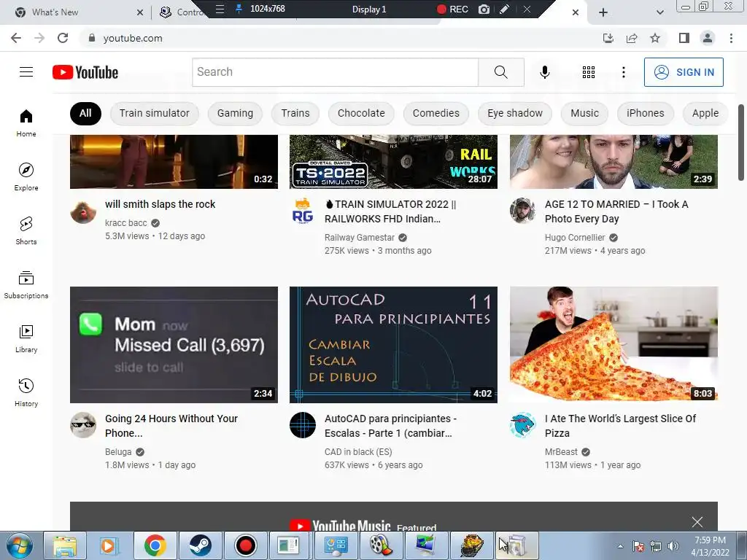Open Chrome profile avatar
Viewport: 747px width, 560px height.
tap(708, 38)
